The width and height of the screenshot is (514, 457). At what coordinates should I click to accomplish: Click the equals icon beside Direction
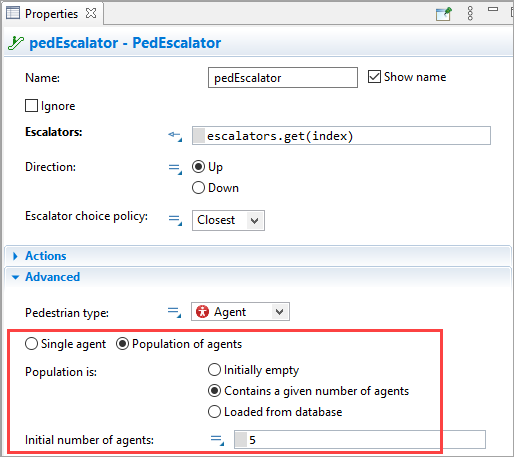coord(175,168)
